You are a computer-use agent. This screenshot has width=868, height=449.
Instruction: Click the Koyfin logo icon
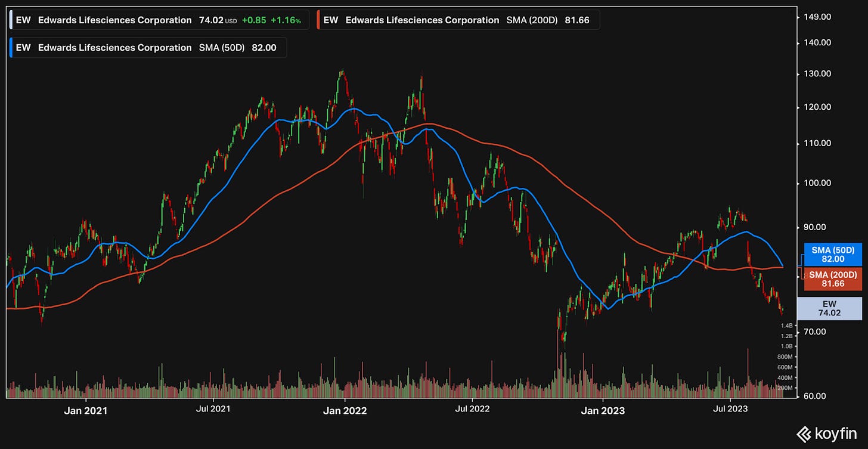(804, 433)
